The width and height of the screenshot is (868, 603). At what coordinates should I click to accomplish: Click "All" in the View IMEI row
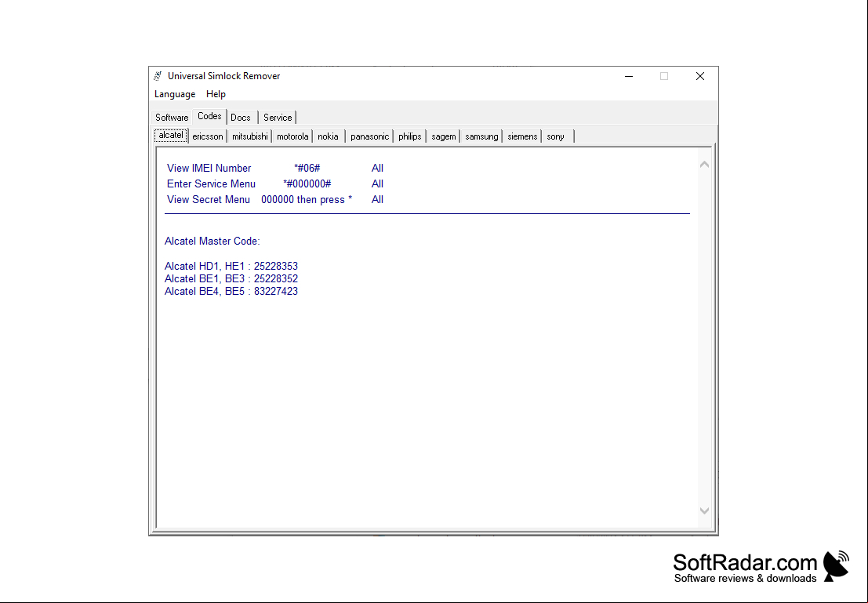click(377, 169)
